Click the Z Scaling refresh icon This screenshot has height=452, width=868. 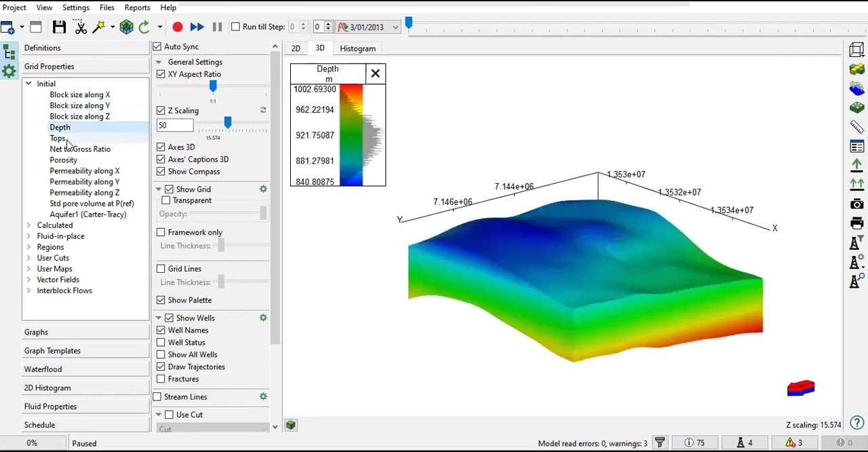(x=263, y=111)
